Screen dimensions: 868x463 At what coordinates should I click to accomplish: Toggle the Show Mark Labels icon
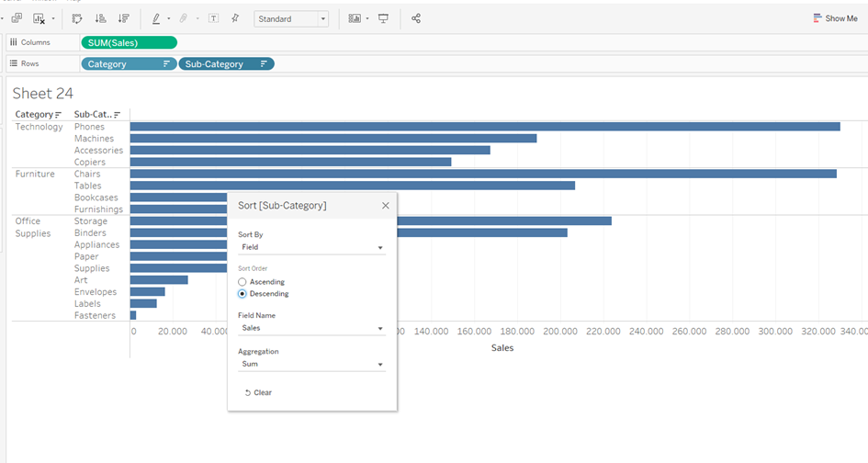pos(213,18)
